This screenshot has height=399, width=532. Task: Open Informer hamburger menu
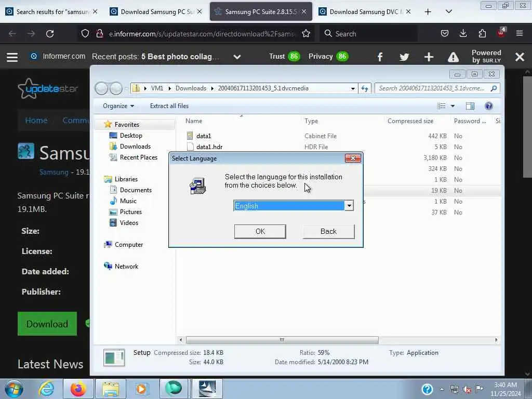[x=12, y=57]
